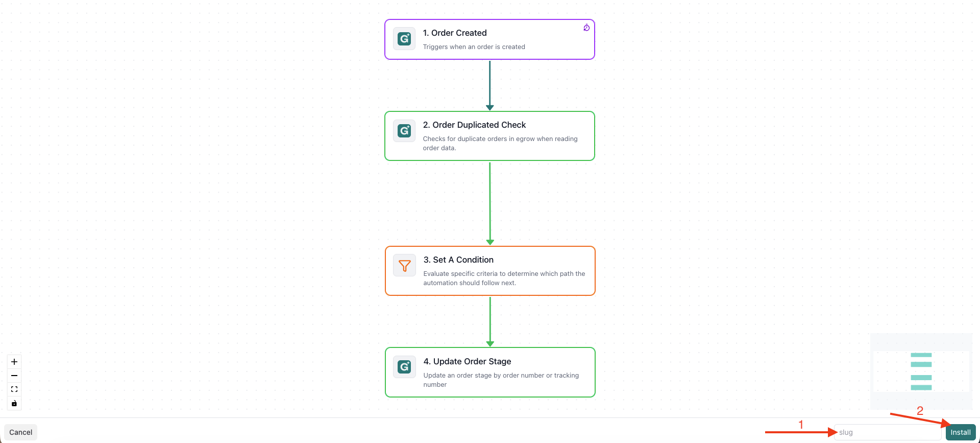Toggle the canvas interactivity lock
This screenshot has width=980, height=443.
pyautogui.click(x=14, y=403)
